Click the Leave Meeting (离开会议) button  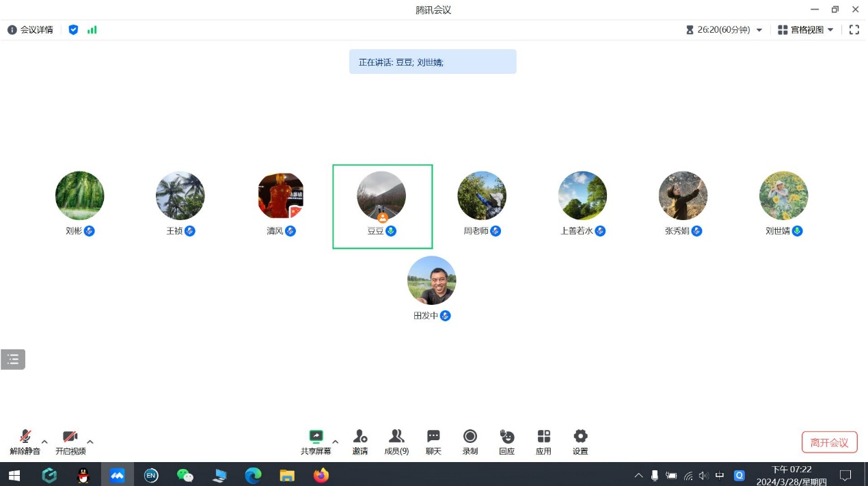tap(829, 442)
